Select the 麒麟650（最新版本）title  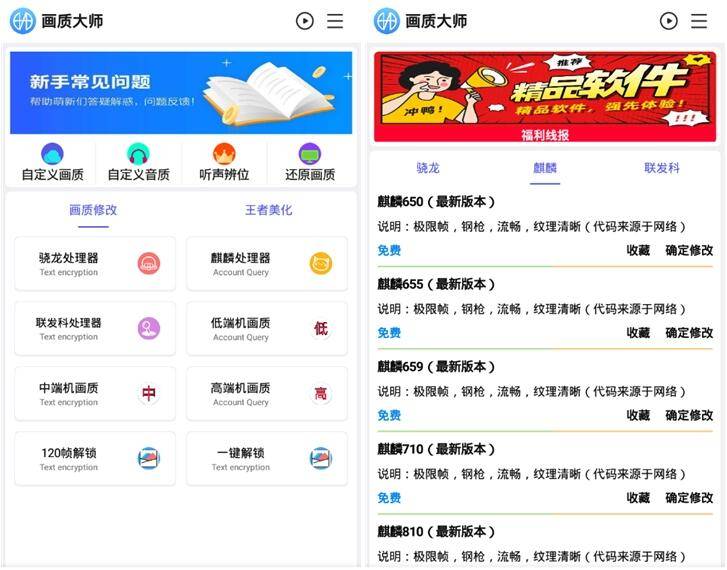tap(436, 202)
